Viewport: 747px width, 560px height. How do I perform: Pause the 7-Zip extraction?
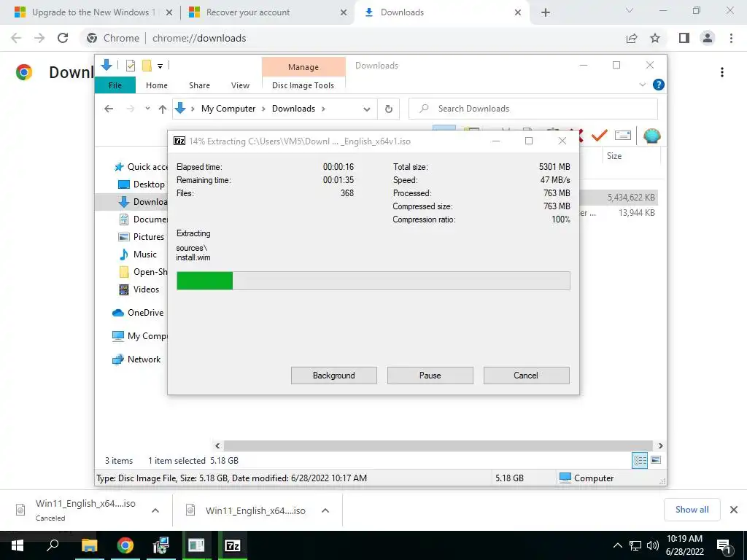point(430,376)
